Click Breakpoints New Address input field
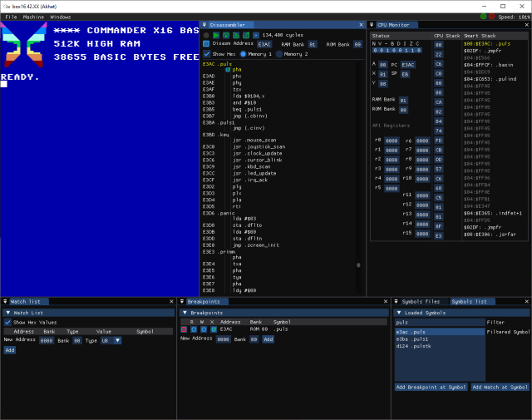Screen dimensions: 532x420 point(223,339)
